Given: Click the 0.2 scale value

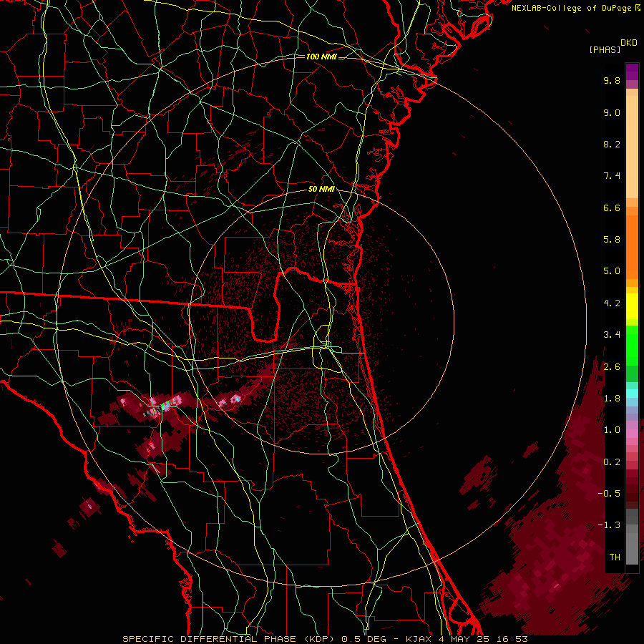Looking at the screenshot, I should coord(612,462).
